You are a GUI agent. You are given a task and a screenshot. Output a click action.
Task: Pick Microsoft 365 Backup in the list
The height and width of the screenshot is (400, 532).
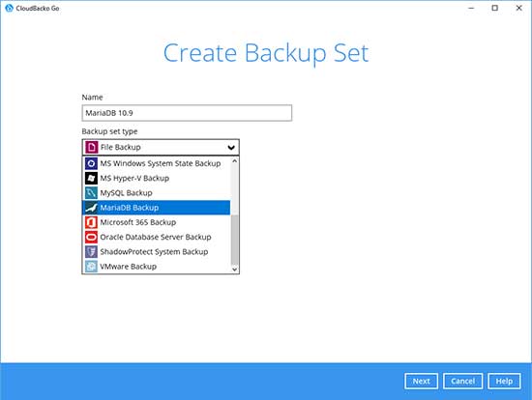point(157,222)
